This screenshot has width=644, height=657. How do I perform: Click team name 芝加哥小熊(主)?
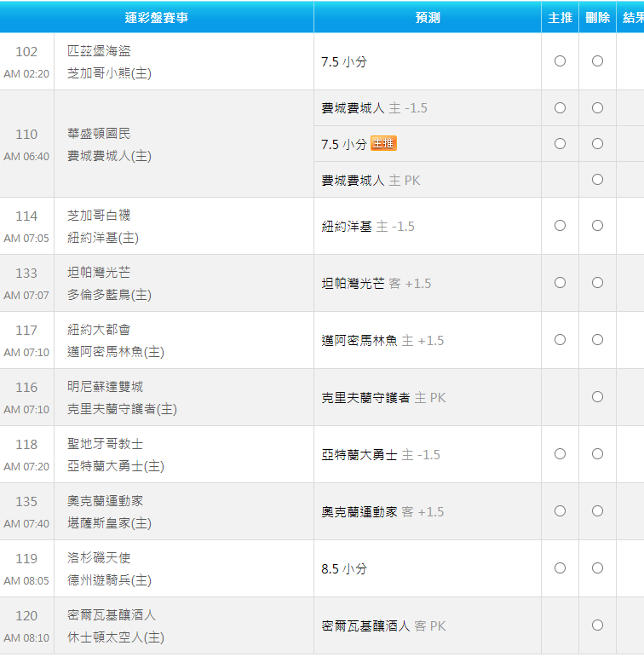[109, 73]
